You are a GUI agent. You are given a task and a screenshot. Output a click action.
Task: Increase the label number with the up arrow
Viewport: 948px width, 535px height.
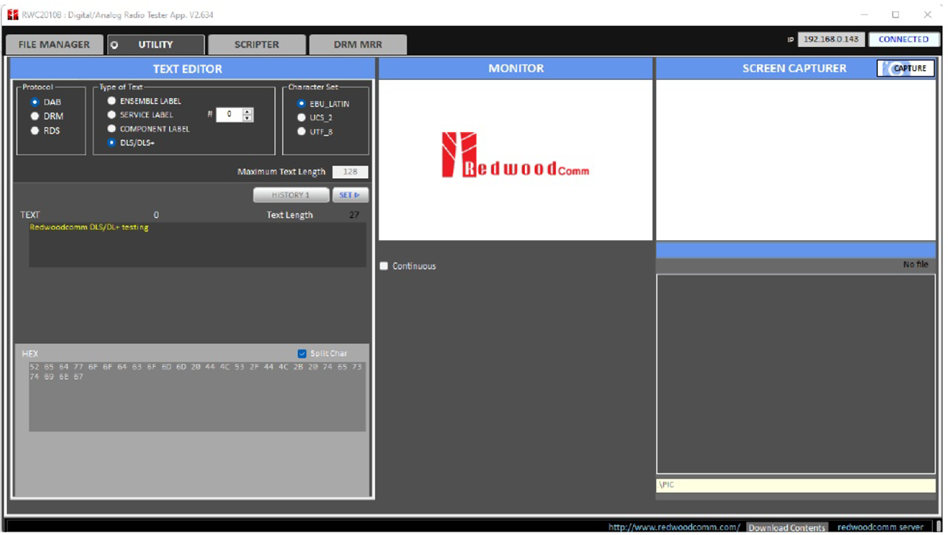(x=248, y=111)
